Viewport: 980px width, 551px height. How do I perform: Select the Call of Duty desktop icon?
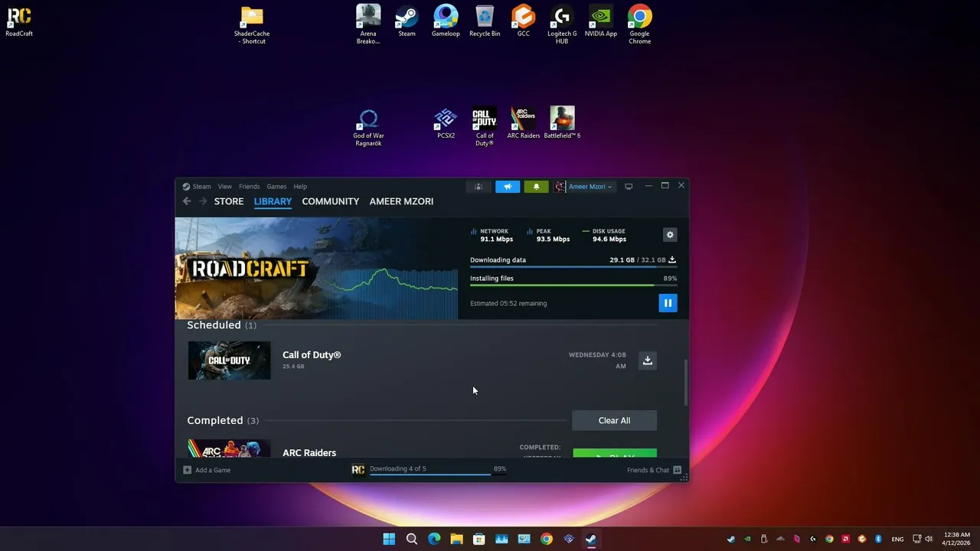point(485,127)
